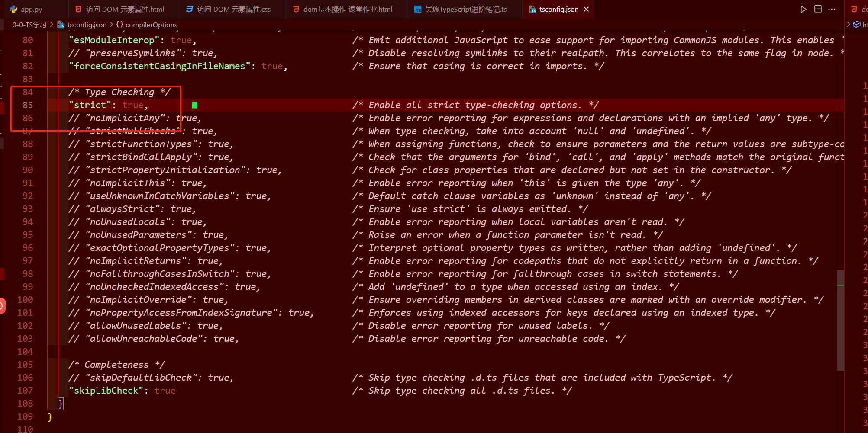
Task: Click the braces icon before compilerOptions breadcrumb
Action: pos(119,25)
